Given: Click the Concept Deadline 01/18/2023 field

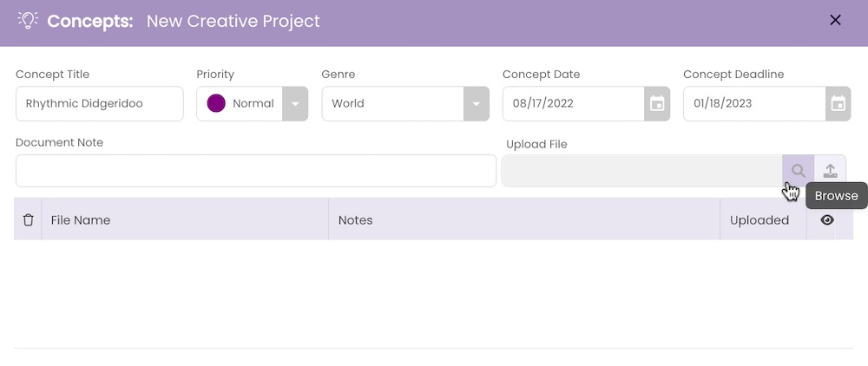Looking at the screenshot, I should coord(754,103).
